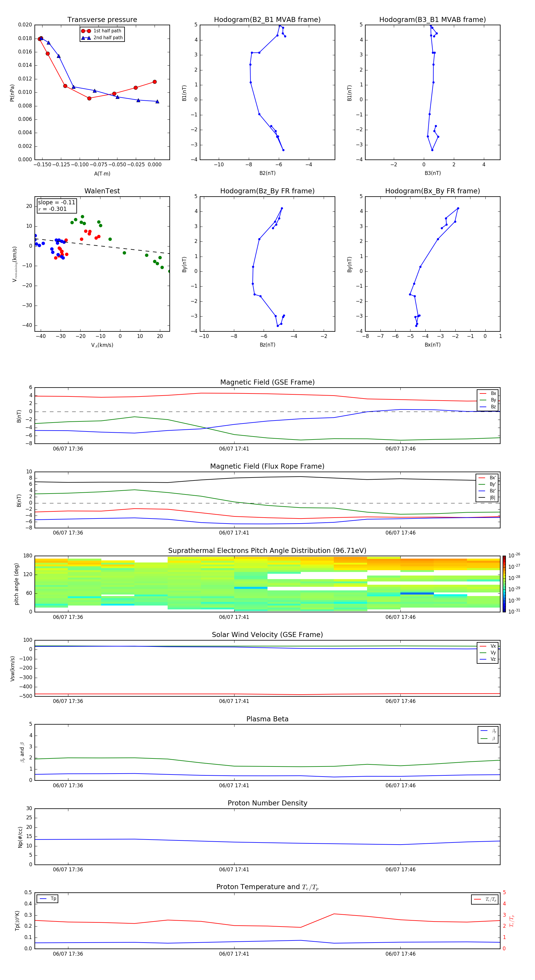Click 'Vy' legend entry in velocity plot
The image size is (535, 980).
pyautogui.click(x=488, y=653)
